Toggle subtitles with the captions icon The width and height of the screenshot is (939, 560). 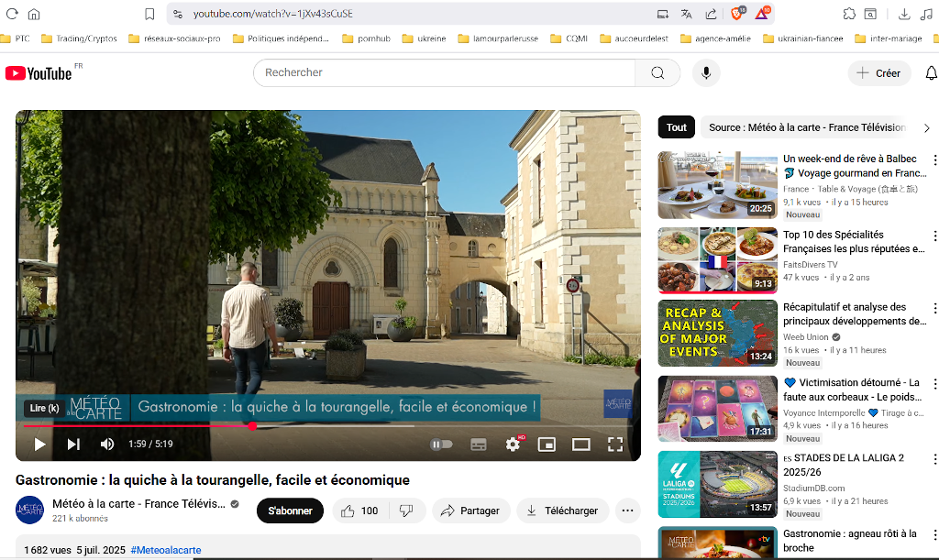479,444
